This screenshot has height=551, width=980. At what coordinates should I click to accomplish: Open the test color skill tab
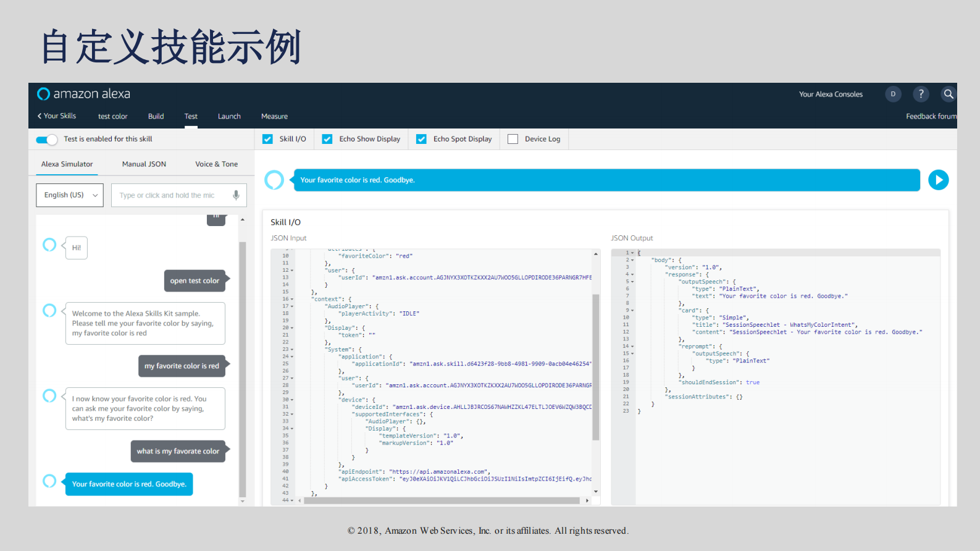(x=112, y=116)
